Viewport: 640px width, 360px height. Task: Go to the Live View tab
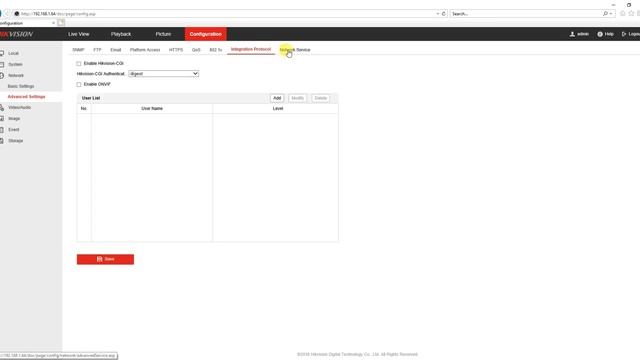click(78, 34)
